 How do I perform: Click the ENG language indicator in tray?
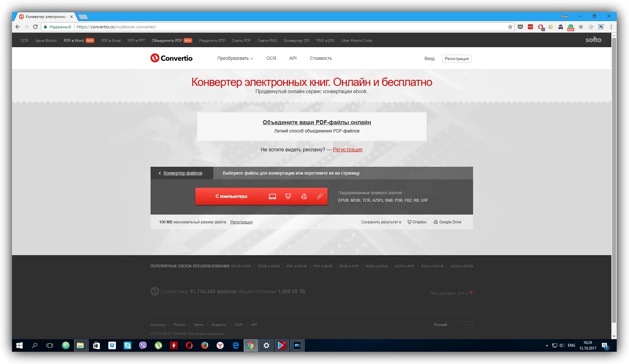[x=571, y=345]
